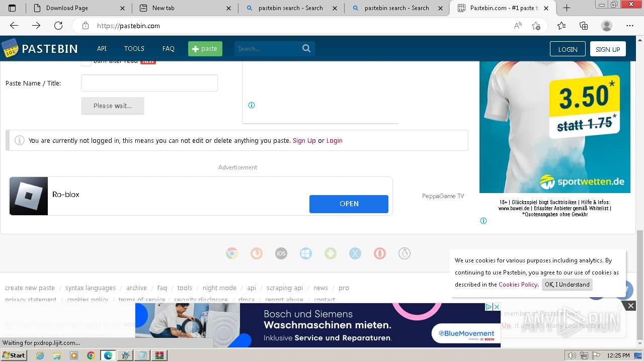Click the search magnifier icon in Pastebin header
This screenshot has width=644, height=362.
[x=306, y=48]
